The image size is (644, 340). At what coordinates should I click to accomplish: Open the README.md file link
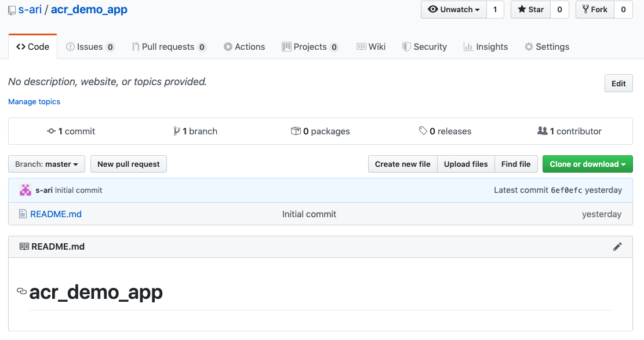56,214
